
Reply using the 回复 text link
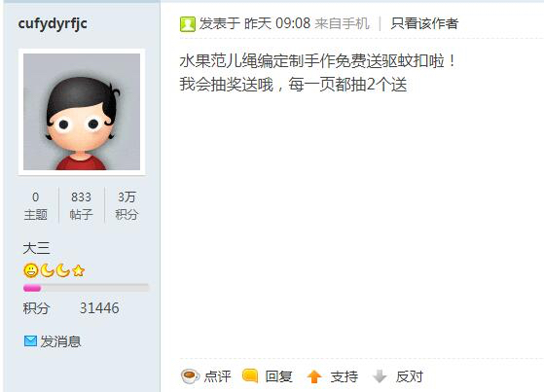[x=278, y=376]
